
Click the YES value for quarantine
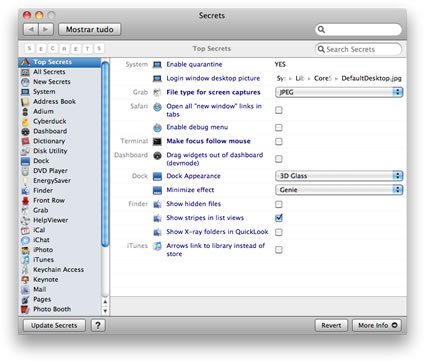click(280, 64)
